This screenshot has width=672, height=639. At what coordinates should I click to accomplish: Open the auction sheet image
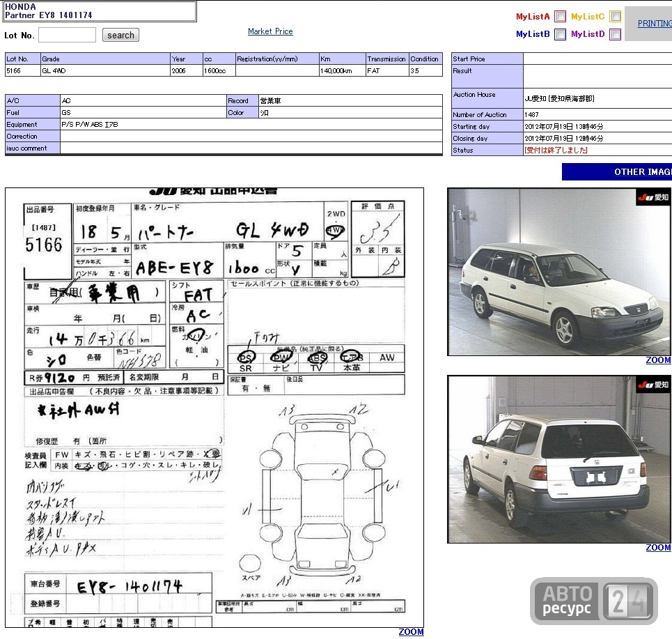(x=214, y=408)
